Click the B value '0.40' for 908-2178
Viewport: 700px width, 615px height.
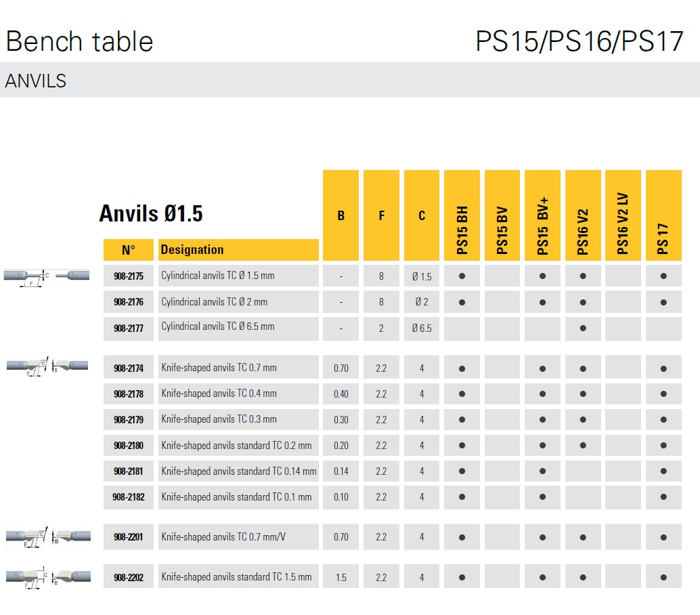point(341,394)
